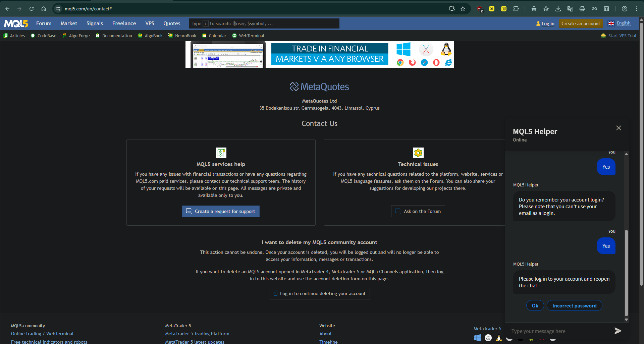The height and width of the screenshot is (344, 644).
Task: Open browser profile icon
Action: (625, 9)
